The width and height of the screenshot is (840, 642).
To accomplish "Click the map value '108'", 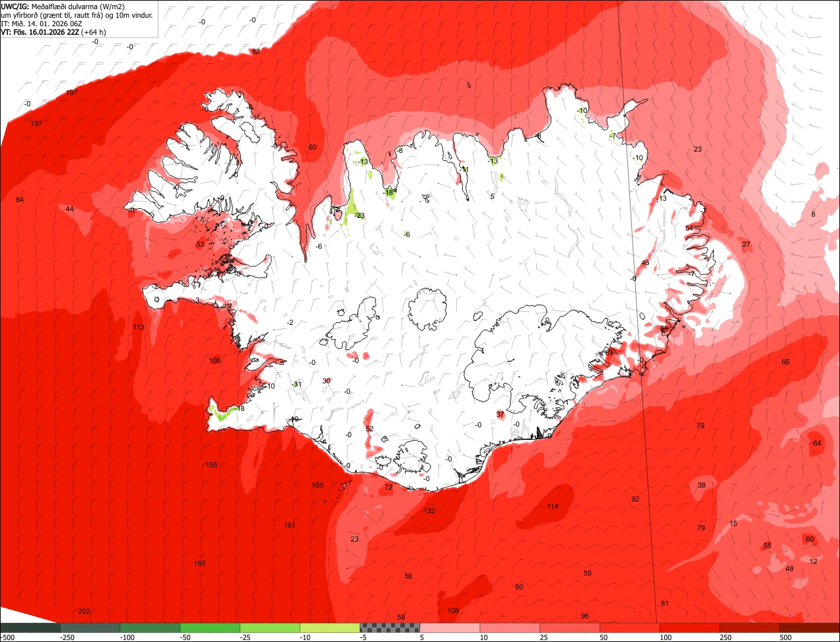I will pos(453,610).
